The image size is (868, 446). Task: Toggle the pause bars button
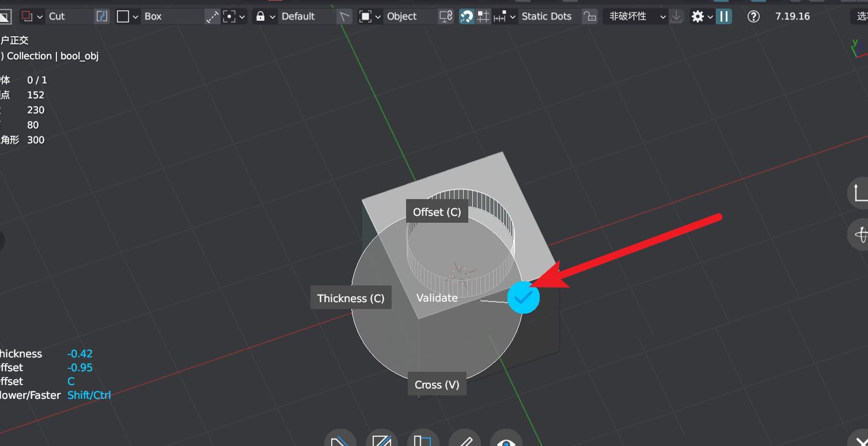point(724,17)
